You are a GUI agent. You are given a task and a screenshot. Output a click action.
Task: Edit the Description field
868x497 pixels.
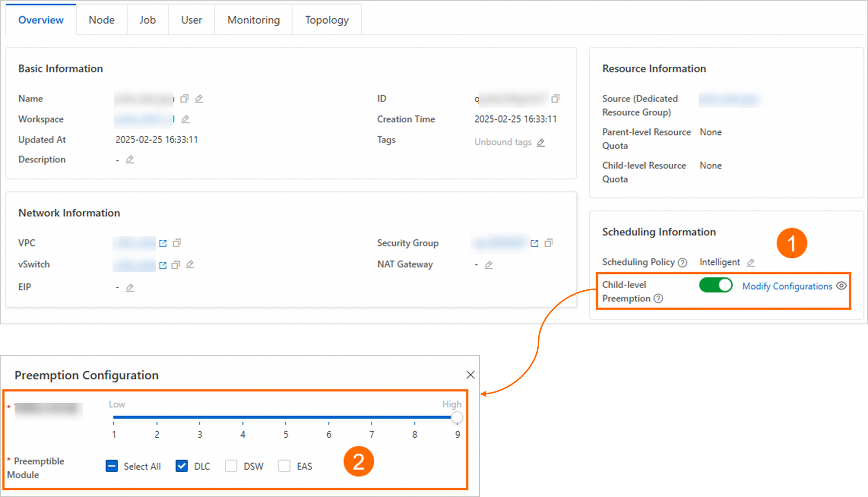point(130,160)
